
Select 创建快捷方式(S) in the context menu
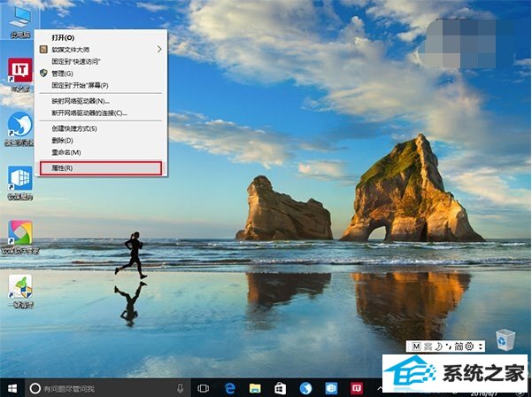[x=101, y=128]
